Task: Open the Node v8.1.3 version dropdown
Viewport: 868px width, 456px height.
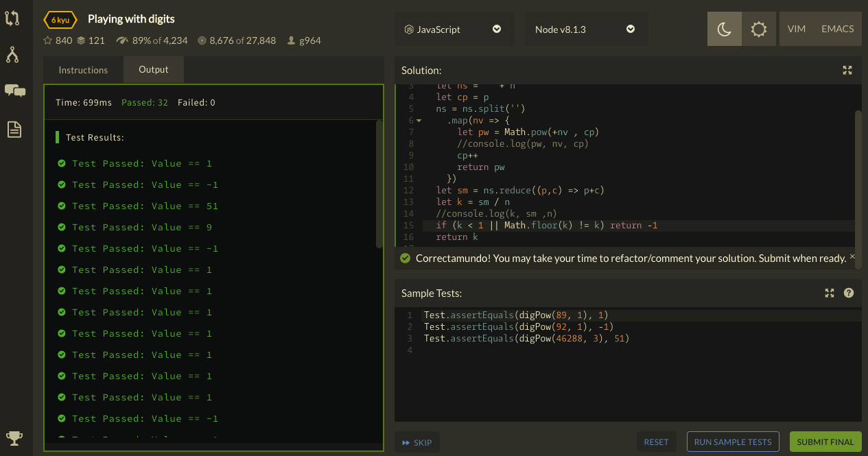Action: click(586, 29)
